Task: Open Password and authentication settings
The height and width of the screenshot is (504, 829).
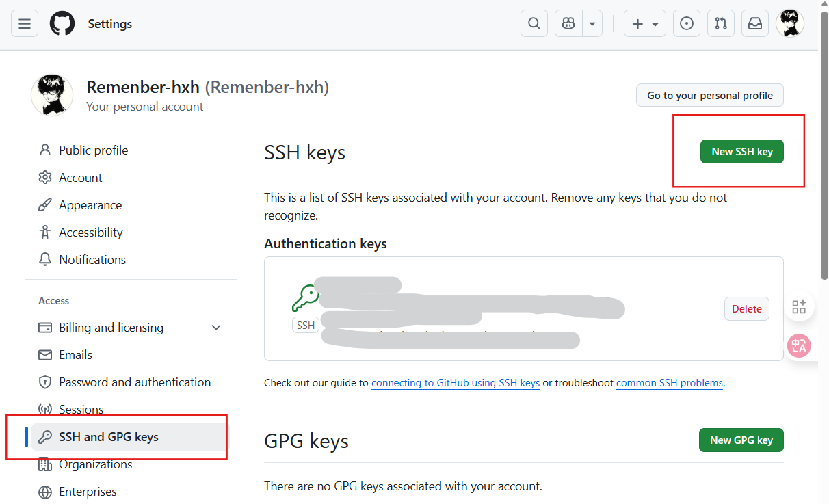Action: tap(134, 382)
